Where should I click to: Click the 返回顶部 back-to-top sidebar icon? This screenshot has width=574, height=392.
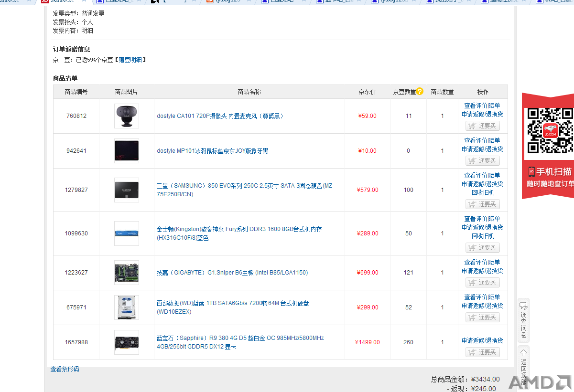click(x=524, y=366)
